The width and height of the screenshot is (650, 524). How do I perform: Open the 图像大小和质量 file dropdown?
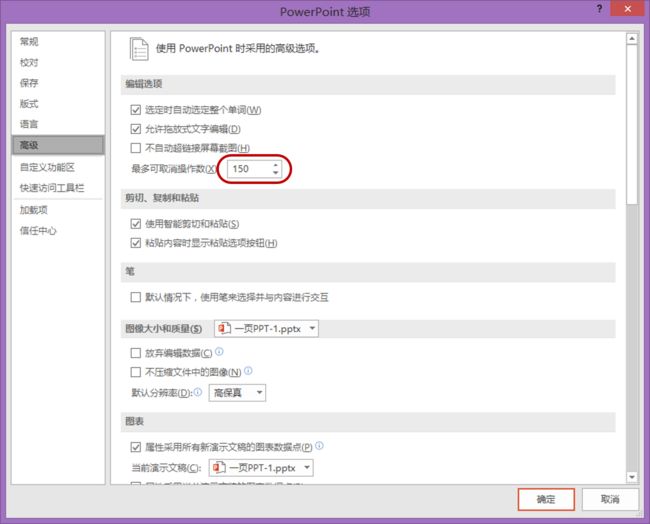tap(266, 329)
